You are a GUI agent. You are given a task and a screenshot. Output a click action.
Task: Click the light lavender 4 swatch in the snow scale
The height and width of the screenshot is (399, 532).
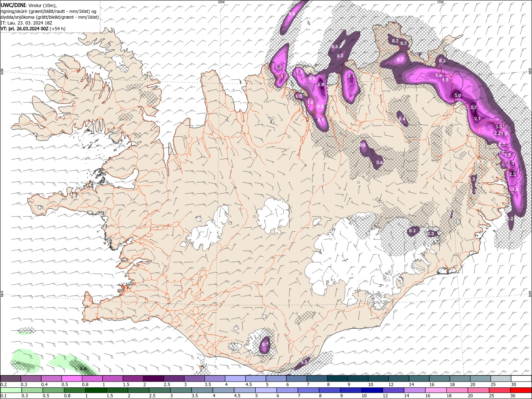point(235,379)
